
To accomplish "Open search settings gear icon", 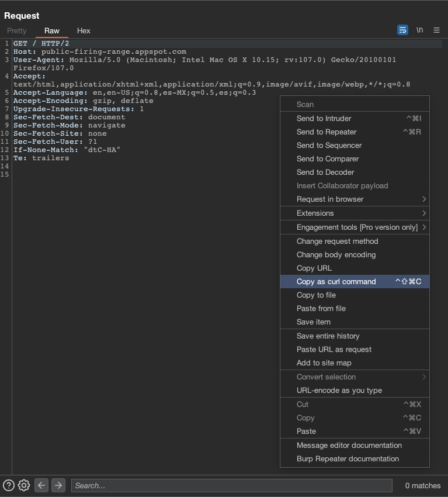I will point(24,485).
